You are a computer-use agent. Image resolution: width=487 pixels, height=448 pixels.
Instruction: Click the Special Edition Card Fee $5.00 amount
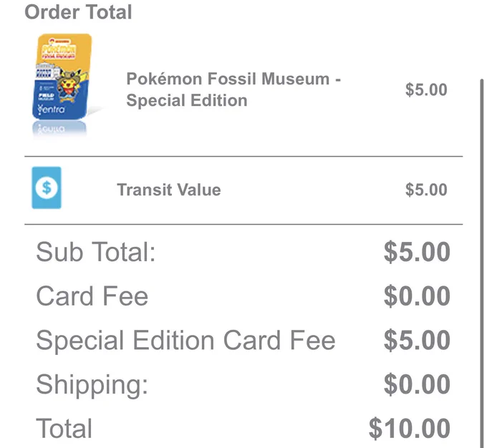point(417,340)
